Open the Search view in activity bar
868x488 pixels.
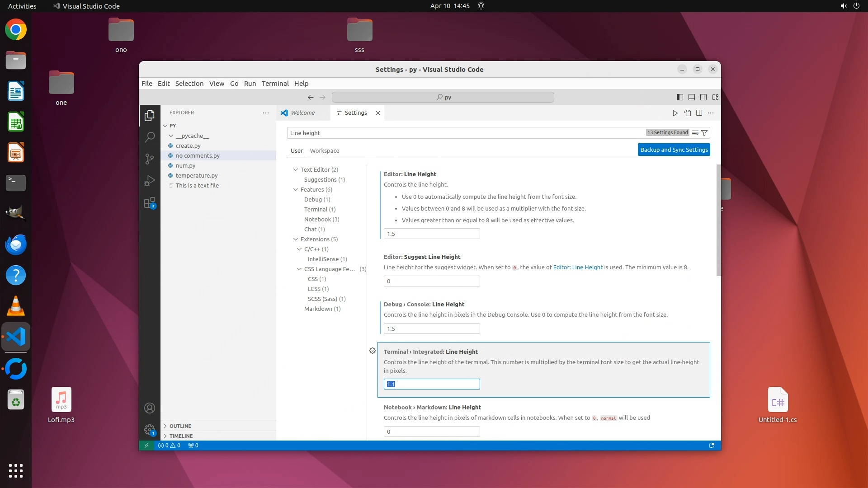point(150,137)
